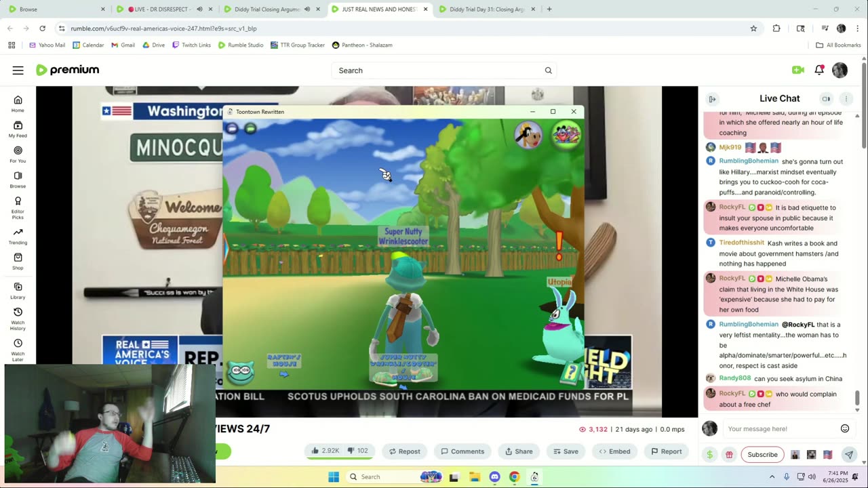Reload the current page
The image size is (868, 488).
point(42,28)
